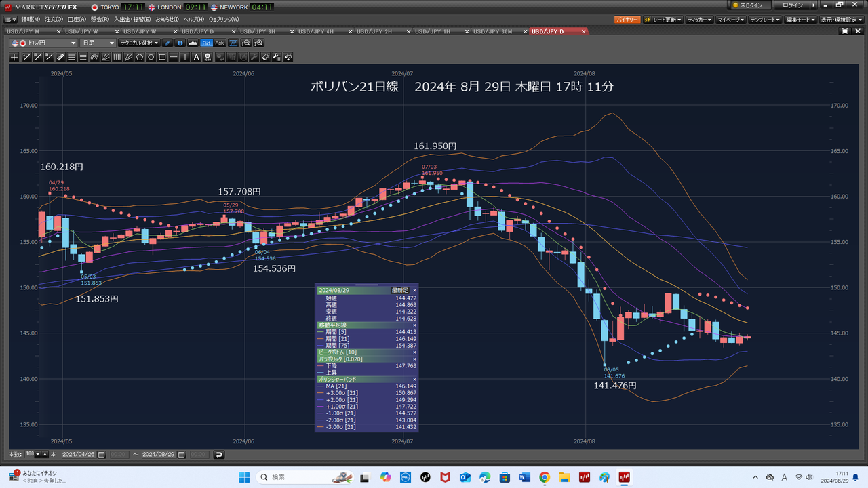Toggle the 最新足 latest-bar button
The image size is (868, 488).
[x=400, y=290]
